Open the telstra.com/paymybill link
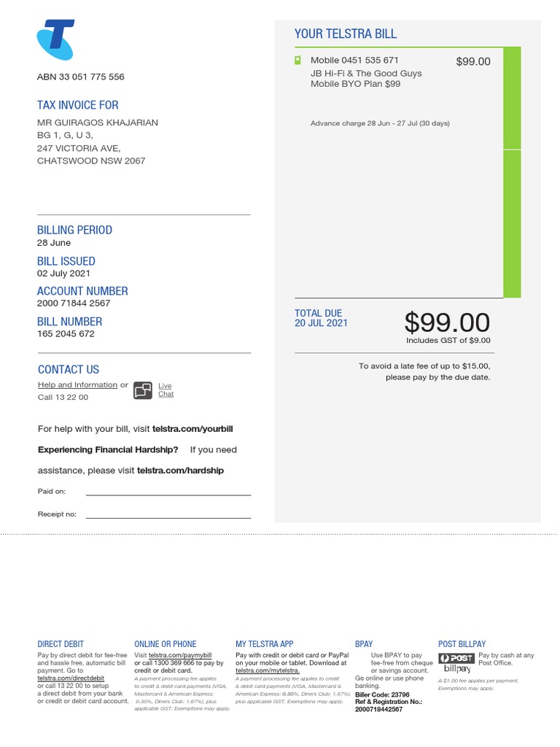Viewport: 560px width, 747px height. 180,656
